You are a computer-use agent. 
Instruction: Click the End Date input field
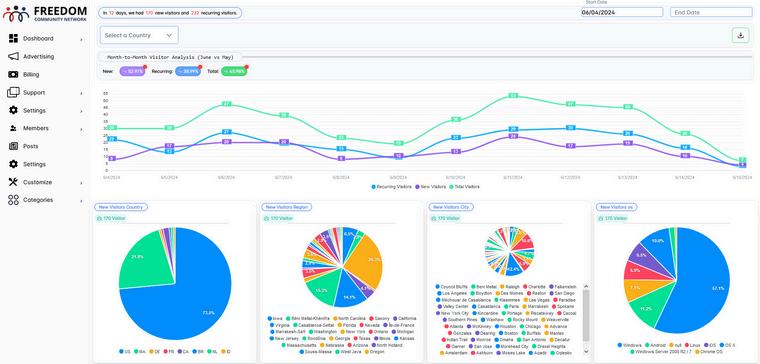711,13
